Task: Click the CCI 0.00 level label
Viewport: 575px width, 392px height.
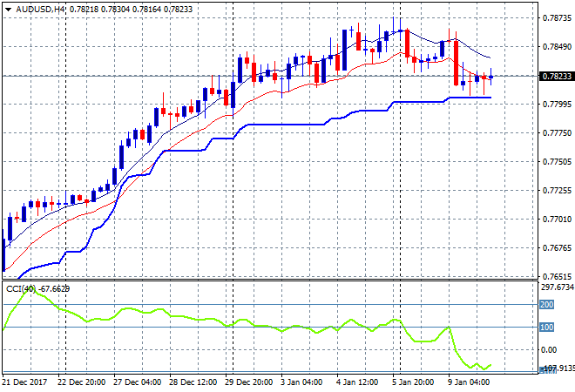Action: pyautogui.click(x=549, y=350)
